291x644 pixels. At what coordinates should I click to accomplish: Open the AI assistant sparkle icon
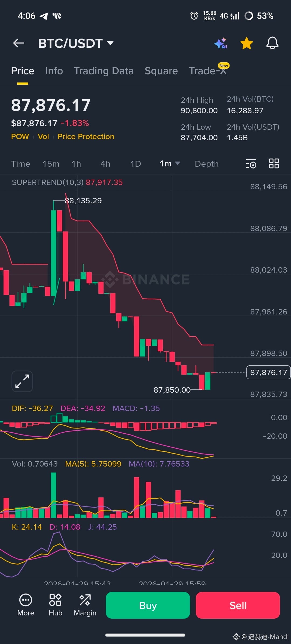pyautogui.click(x=221, y=43)
